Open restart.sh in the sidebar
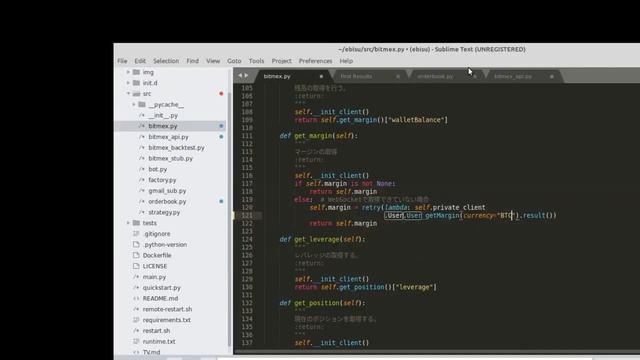Image resolution: width=640 pixels, height=360 pixels. pyautogui.click(x=156, y=331)
